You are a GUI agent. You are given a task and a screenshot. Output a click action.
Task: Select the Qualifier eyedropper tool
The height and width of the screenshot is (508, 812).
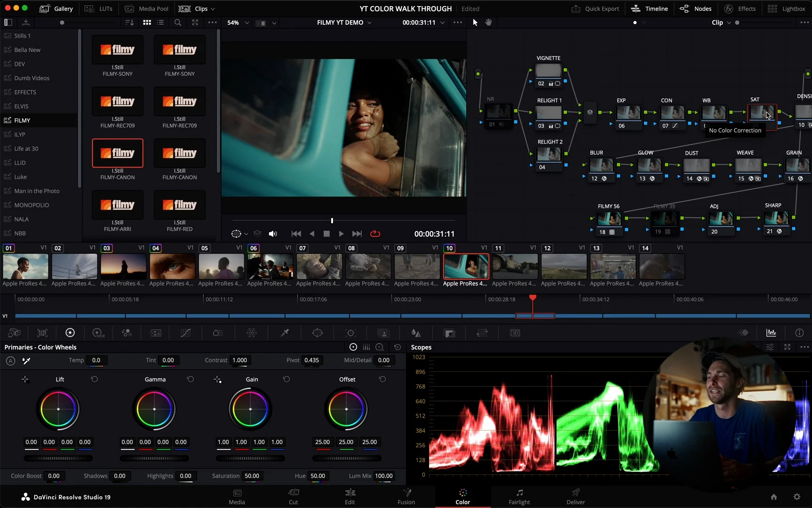click(285, 333)
